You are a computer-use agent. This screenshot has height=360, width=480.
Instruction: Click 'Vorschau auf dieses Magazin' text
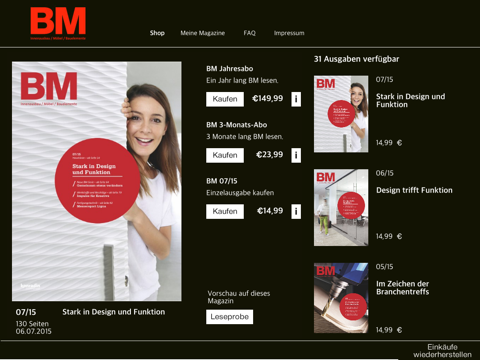[x=239, y=297]
